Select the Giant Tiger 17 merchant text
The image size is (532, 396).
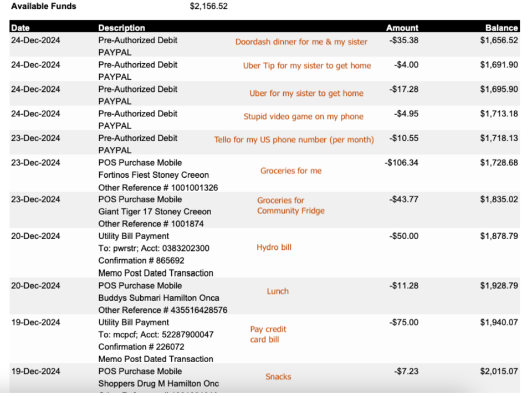pos(155,212)
